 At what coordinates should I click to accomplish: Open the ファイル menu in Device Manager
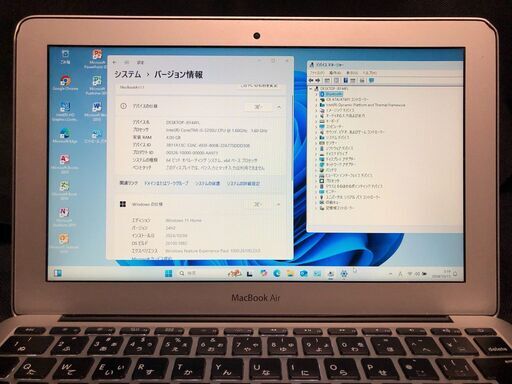click(x=317, y=73)
